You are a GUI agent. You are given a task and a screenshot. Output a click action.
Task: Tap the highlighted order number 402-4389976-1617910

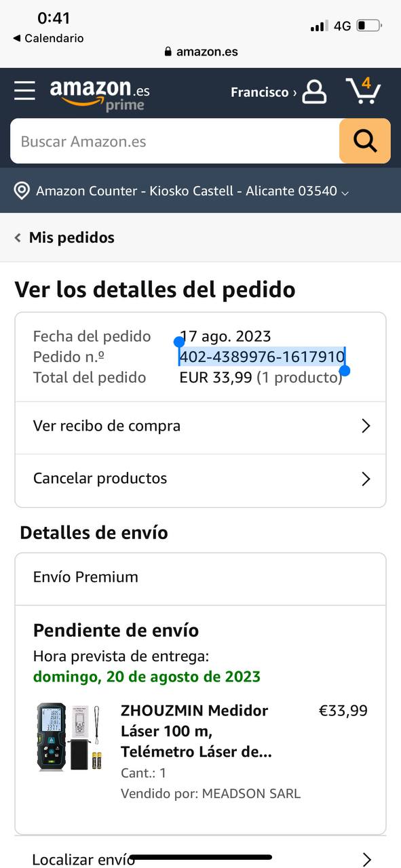pos(262,357)
